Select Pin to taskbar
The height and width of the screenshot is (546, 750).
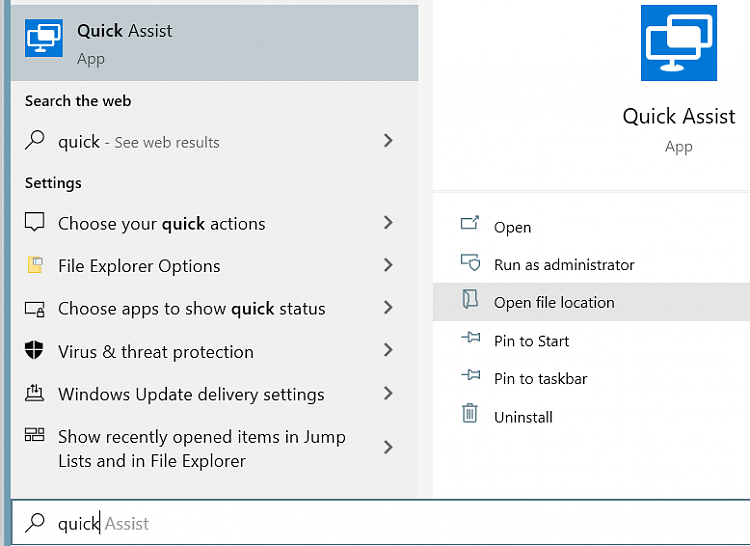tap(591, 378)
